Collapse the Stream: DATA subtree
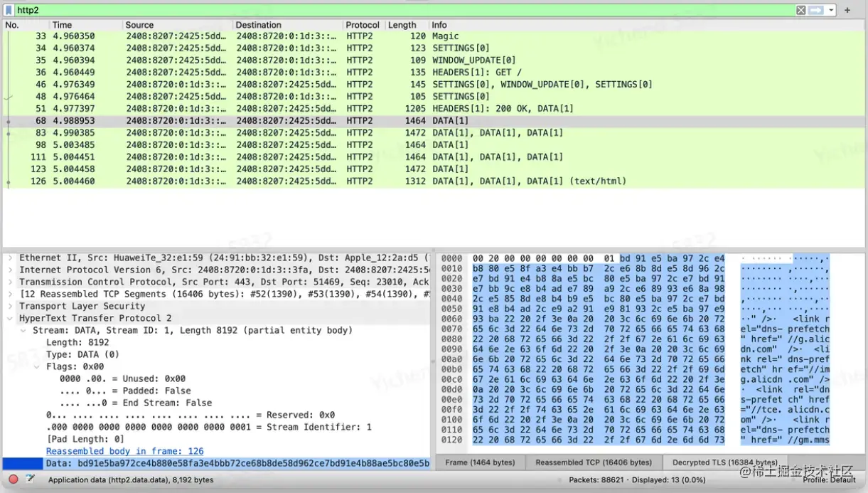The width and height of the screenshot is (868, 493). [x=23, y=330]
